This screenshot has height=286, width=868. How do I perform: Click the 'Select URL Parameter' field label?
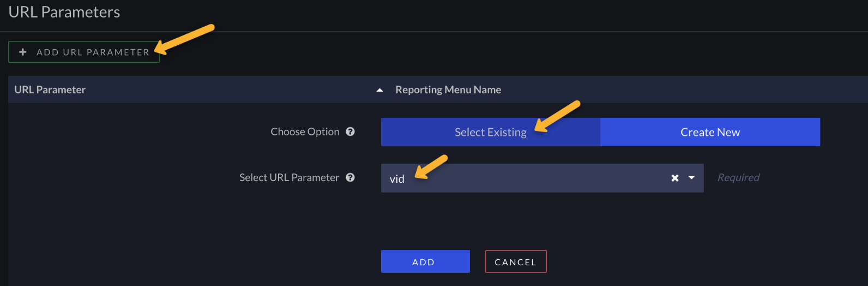(x=289, y=177)
